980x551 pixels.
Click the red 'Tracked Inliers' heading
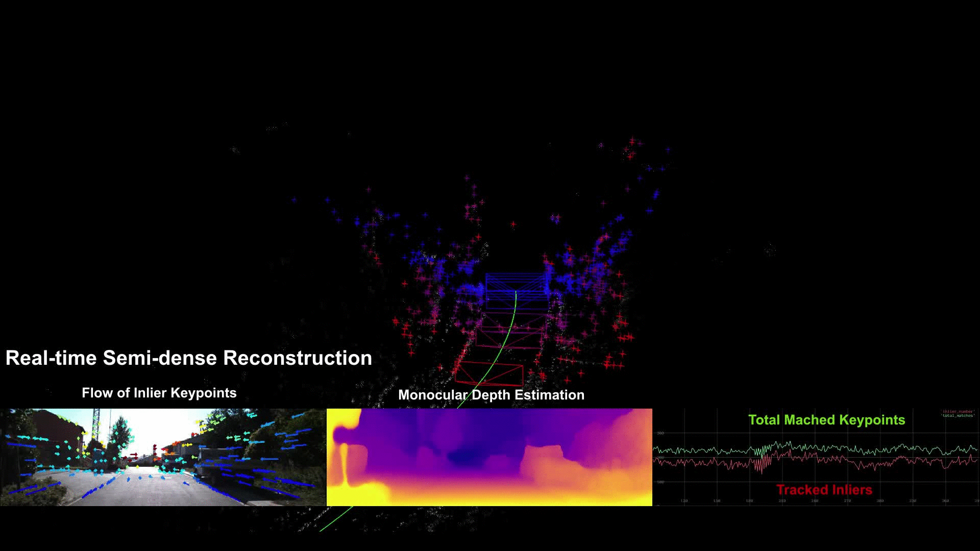824,490
